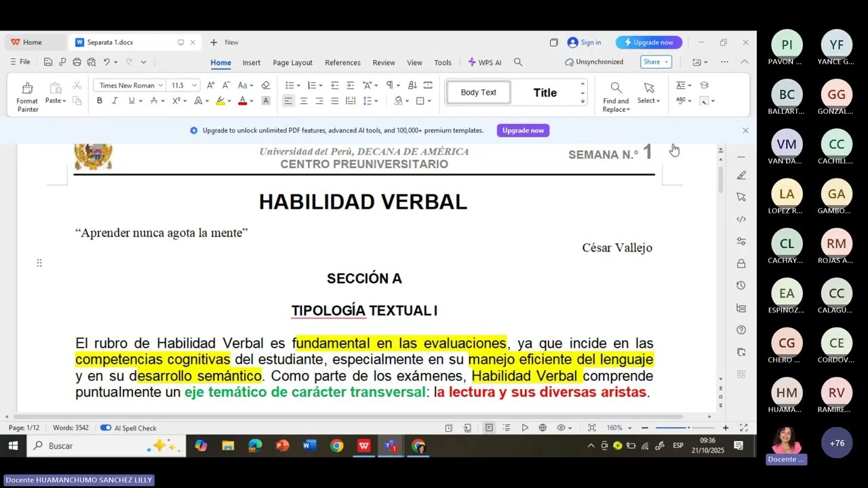
Task: Click the Share button
Action: (656, 62)
